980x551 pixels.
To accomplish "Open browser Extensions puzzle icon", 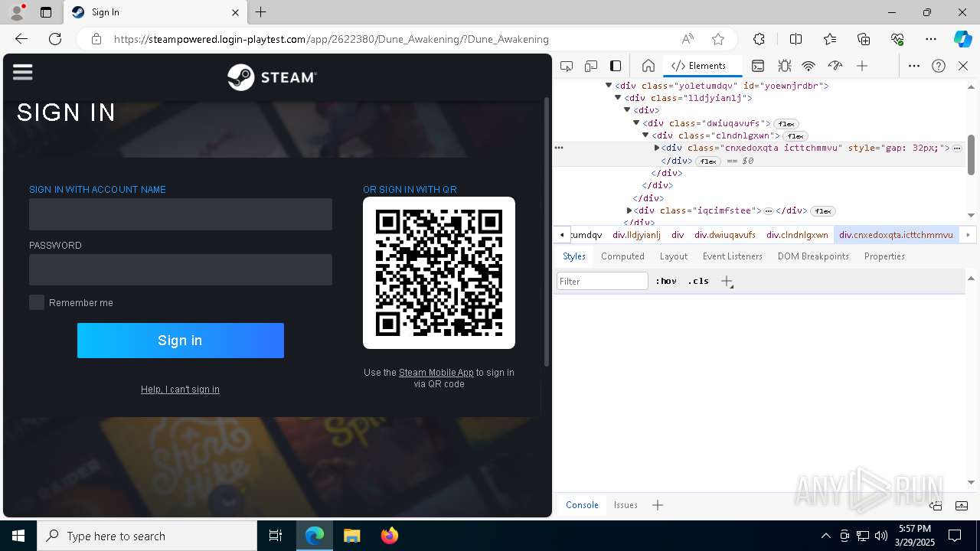I will click(x=759, y=39).
